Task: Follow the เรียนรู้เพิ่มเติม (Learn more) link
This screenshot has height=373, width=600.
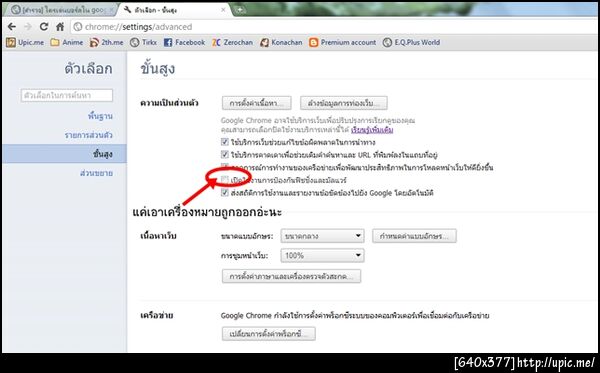Action: coord(372,130)
